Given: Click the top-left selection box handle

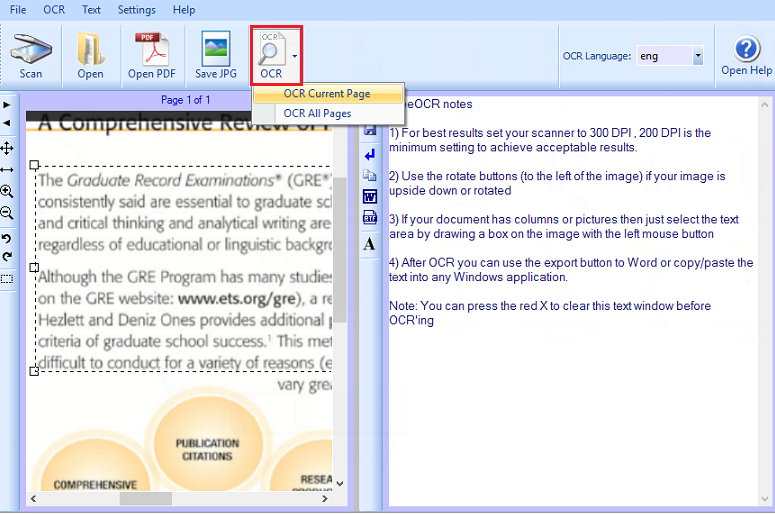Looking at the screenshot, I should point(34,165).
